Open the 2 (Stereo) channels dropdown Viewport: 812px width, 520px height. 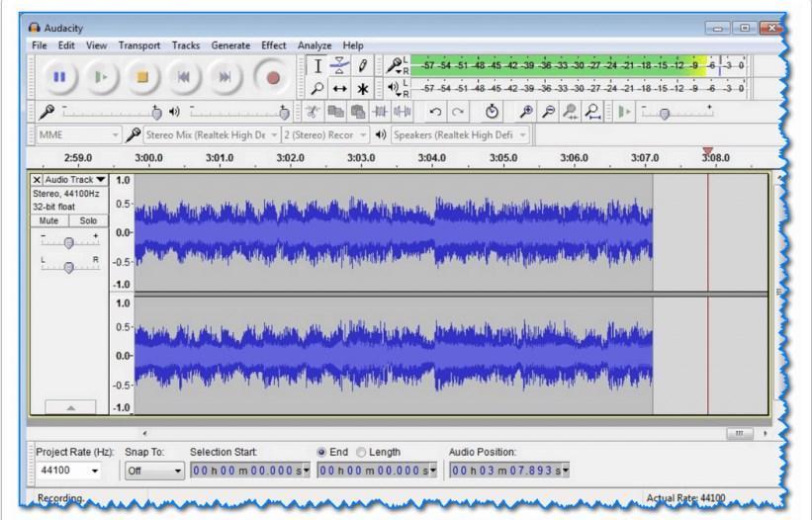click(x=325, y=135)
